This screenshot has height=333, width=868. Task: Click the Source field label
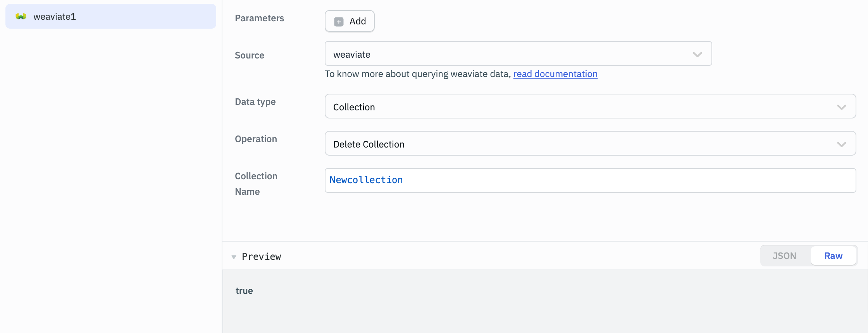249,55
